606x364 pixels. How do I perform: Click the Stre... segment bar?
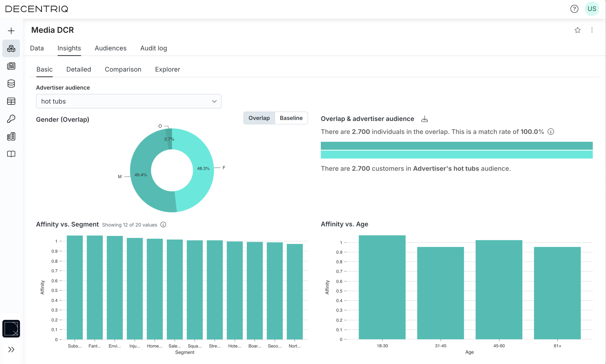215,290
